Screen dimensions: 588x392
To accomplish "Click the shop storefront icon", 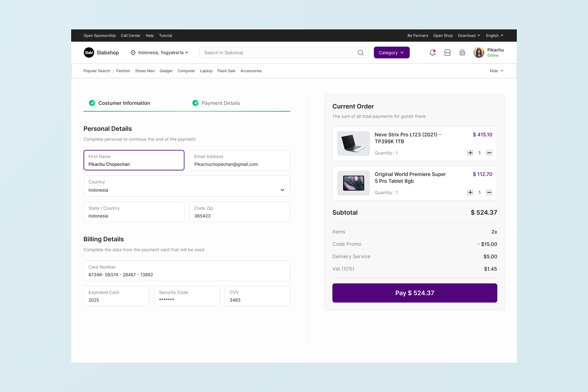I will coord(447,53).
